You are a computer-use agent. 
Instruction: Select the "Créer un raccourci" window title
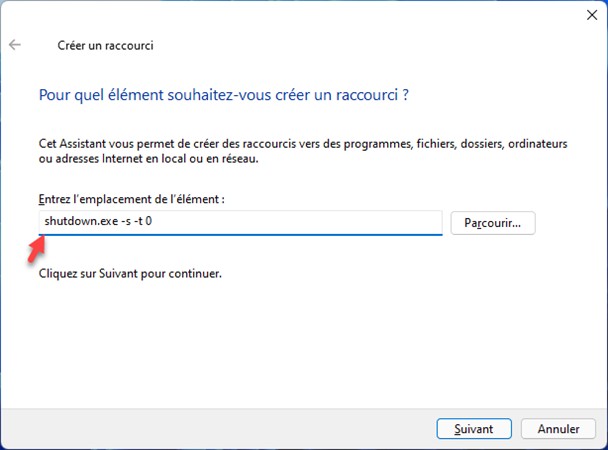click(x=103, y=45)
